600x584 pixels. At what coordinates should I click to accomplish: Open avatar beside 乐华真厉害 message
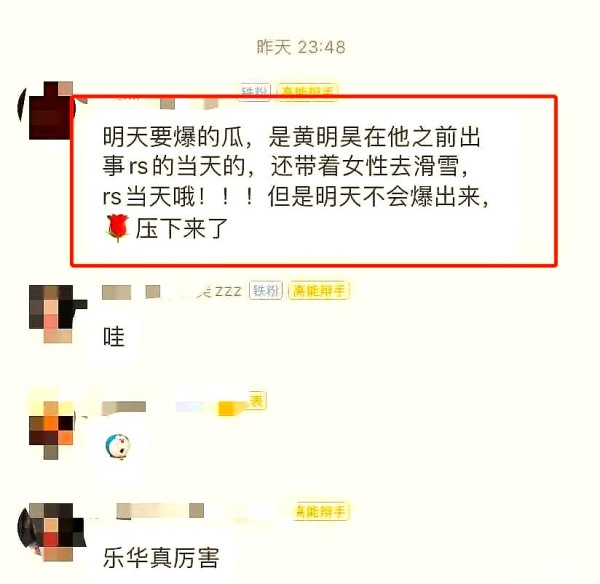click(52, 532)
